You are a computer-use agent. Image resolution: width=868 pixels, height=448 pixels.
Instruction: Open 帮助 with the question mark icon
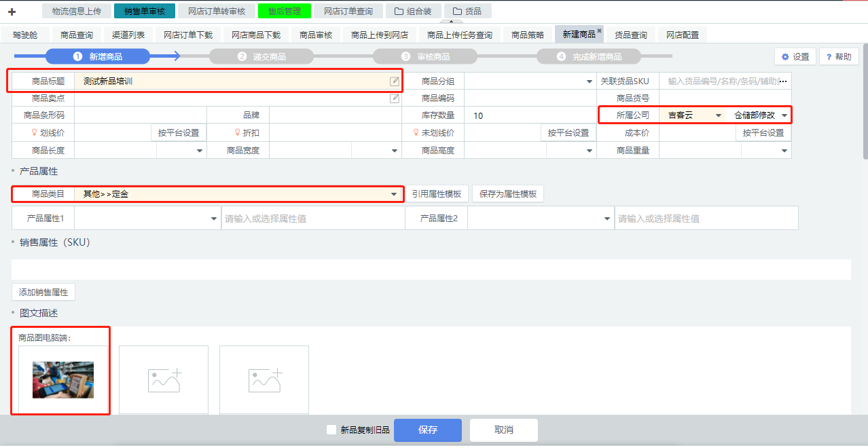click(x=839, y=57)
